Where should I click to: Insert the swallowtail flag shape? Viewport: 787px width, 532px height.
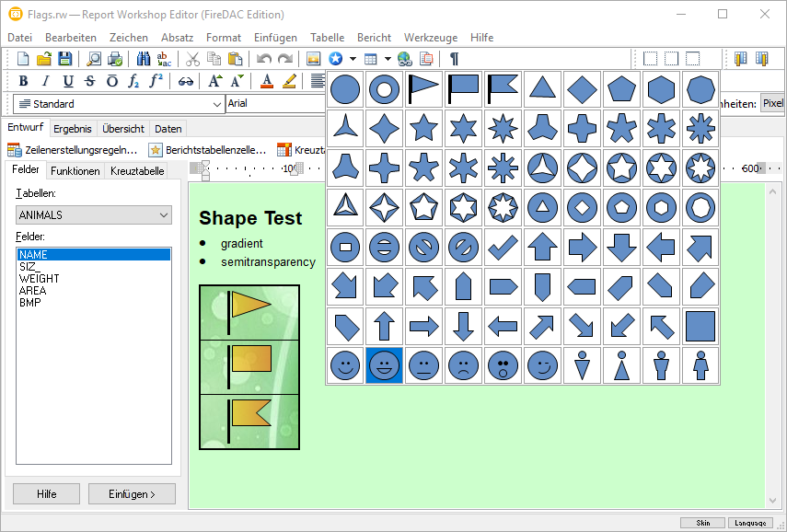click(503, 90)
